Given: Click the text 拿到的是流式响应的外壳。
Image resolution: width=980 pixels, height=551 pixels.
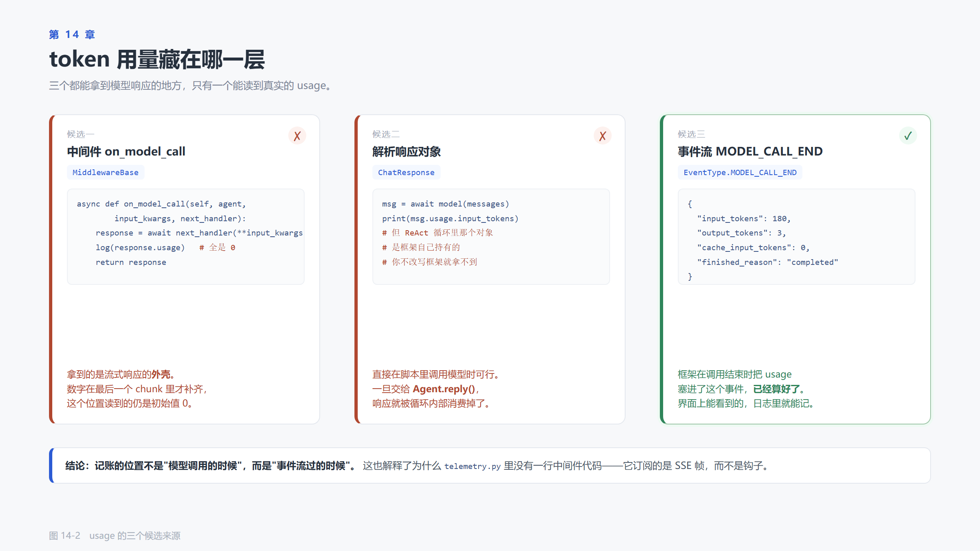Looking at the screenshot, I should click(121, 374).
